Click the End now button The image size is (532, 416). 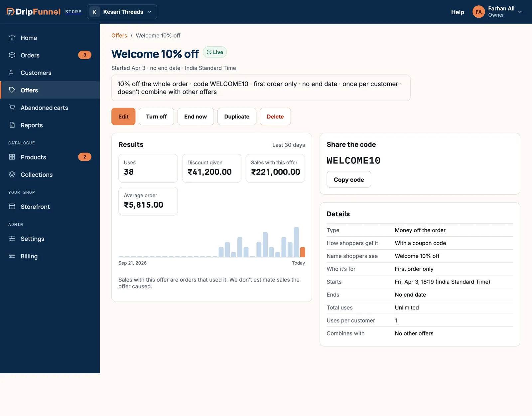196,116
